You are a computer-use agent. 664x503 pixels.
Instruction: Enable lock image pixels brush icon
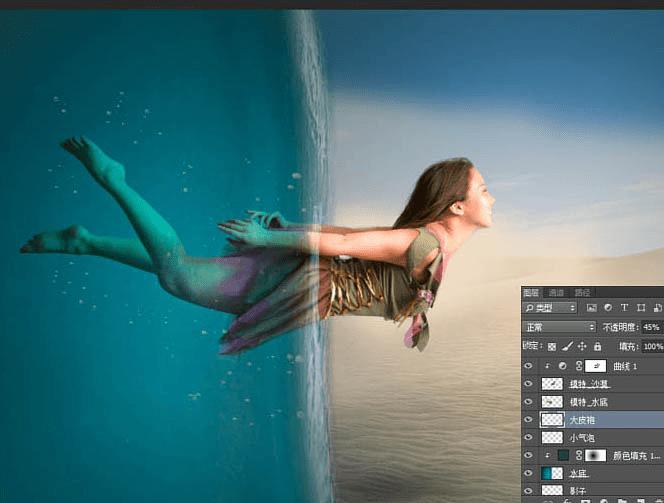click(x=567, y=346)
